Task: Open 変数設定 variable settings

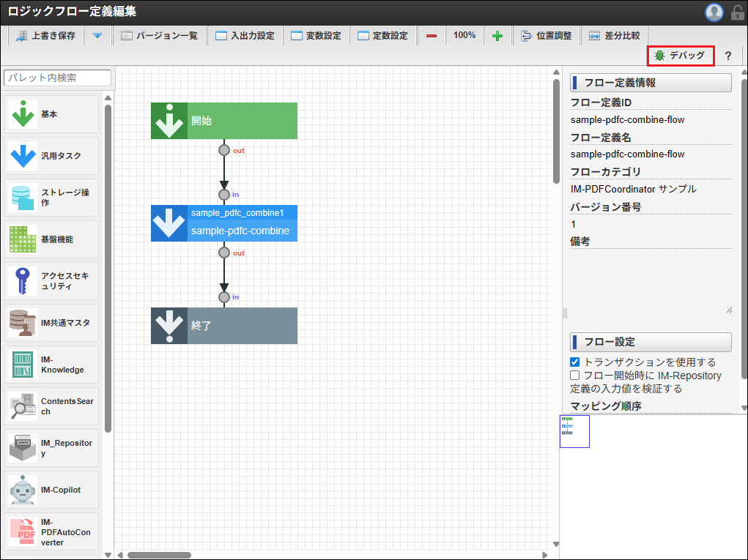Action: [316, 36]
